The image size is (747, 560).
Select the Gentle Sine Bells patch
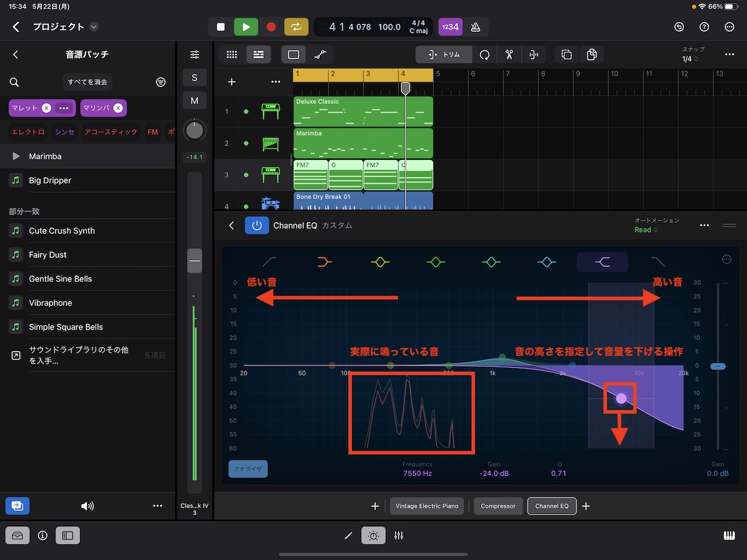(88, 279)
